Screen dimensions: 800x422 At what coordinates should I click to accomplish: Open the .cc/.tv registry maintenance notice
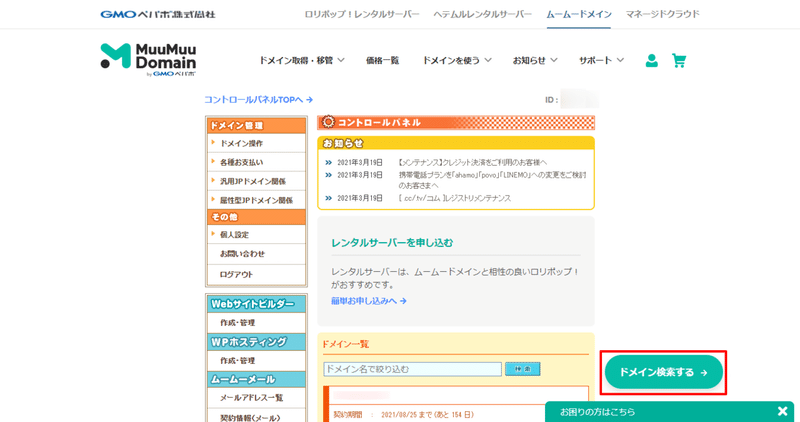(x=455, y=198)
